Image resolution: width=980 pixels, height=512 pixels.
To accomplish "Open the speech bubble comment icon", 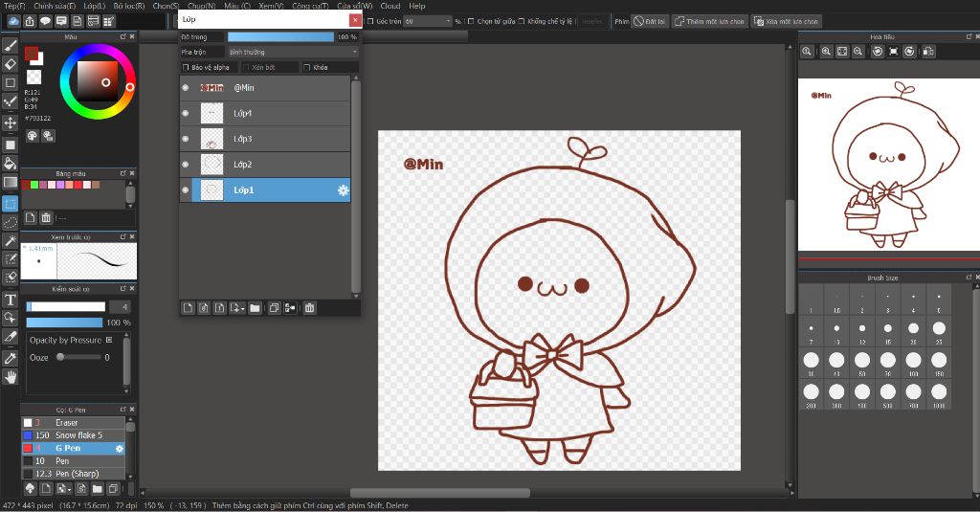I will [46, 21].
